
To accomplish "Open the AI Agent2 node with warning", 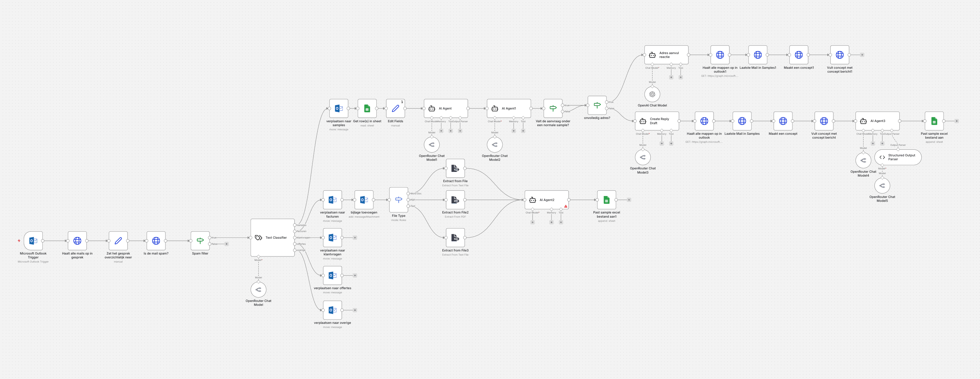I will (546, 200).
